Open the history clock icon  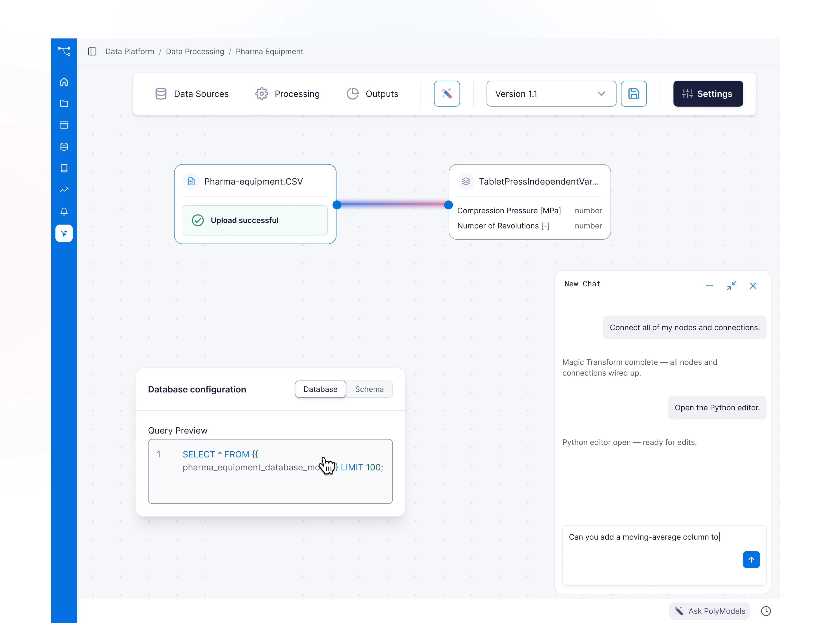(766, 611)
